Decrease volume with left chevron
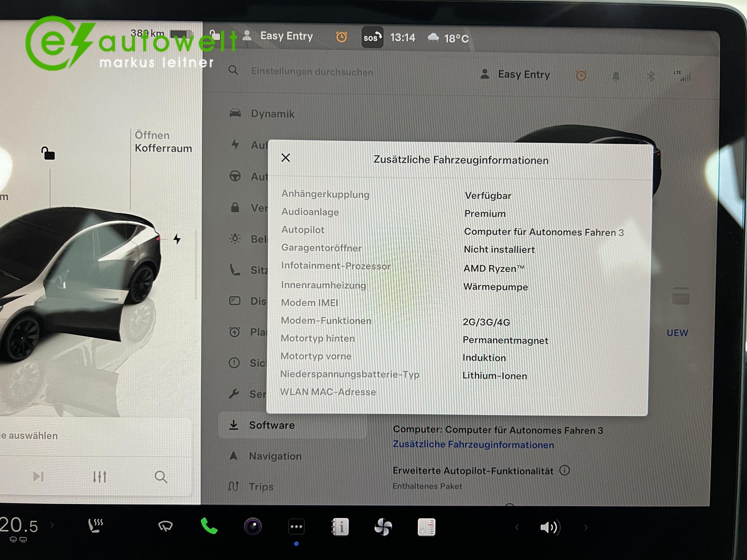 click(517, 527)
